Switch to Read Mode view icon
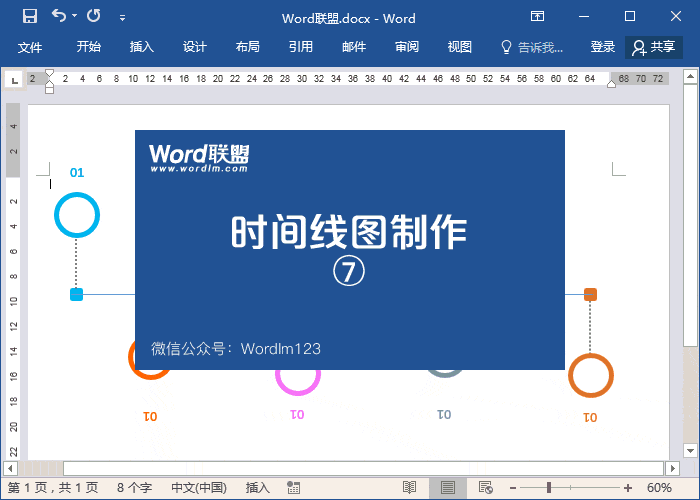Screen dimensions: 700x500 pos(409,488)
